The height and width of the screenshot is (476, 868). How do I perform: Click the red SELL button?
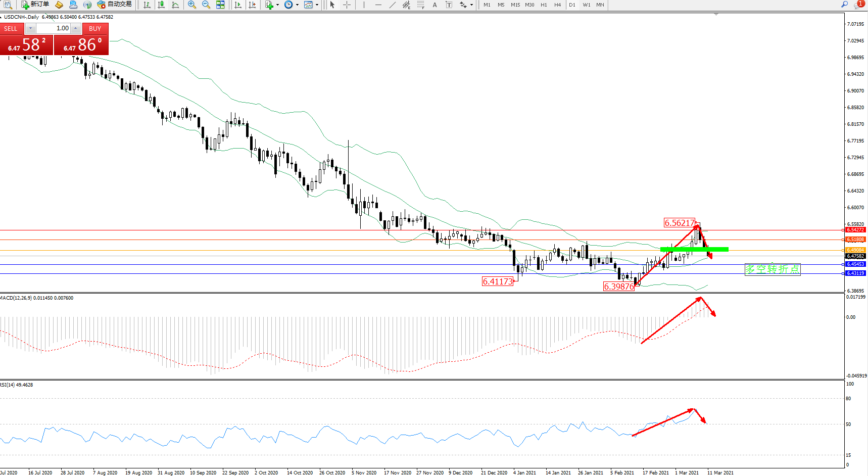[11, 29]
